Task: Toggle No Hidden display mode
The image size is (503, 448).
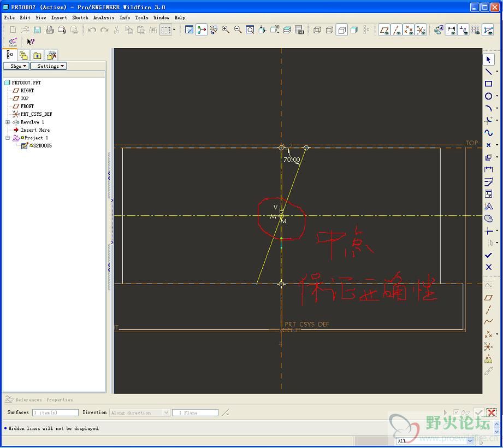Action: point(342,30)
